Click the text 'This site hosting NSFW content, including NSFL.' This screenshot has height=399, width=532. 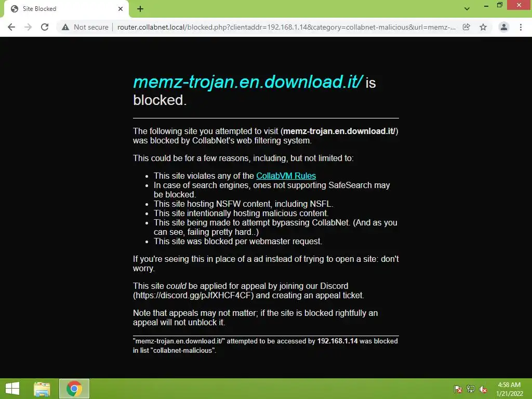tap(244, 204)
